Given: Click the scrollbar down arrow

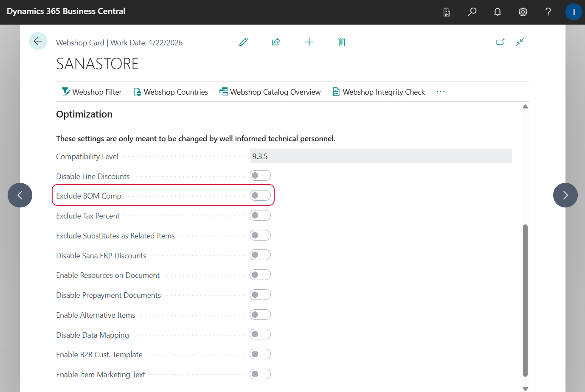Looking at the screenshot, I should (x=525, y=389).
